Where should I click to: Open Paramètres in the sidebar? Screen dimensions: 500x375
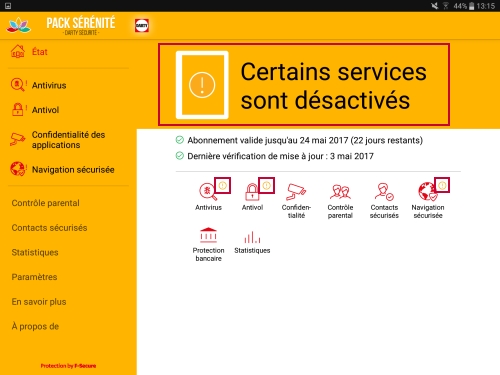click(34, 277)
